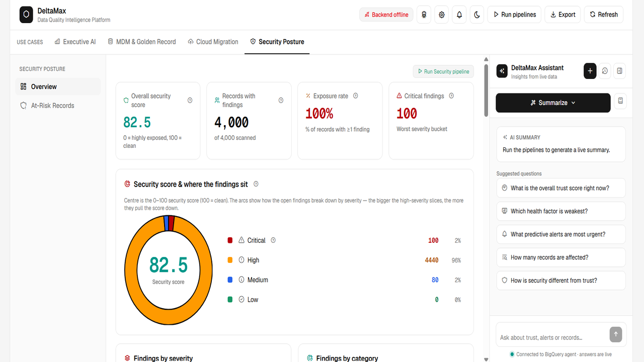
Task: Click the Refresh button
Action: click(x=604, y=15)
